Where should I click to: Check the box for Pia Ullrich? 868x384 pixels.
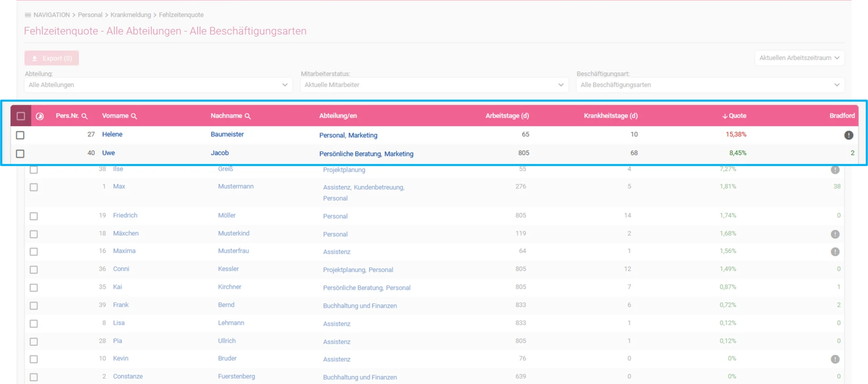[x=34, y=341]
